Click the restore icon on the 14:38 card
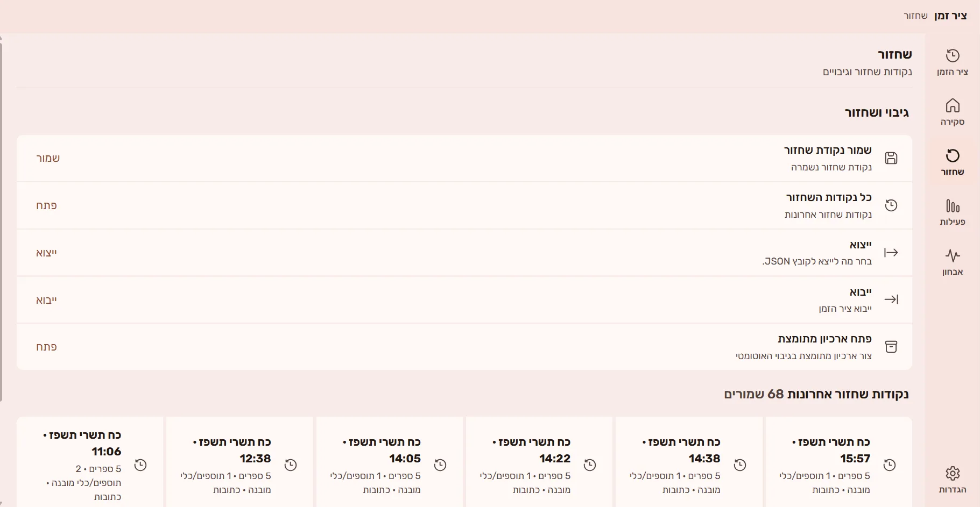 click(740, 465)
